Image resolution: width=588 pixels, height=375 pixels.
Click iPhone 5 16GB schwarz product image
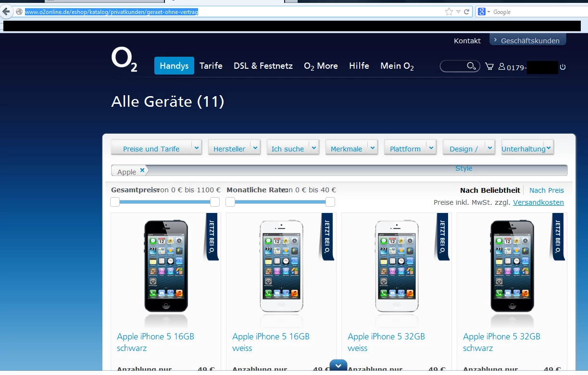pos(166,266)
